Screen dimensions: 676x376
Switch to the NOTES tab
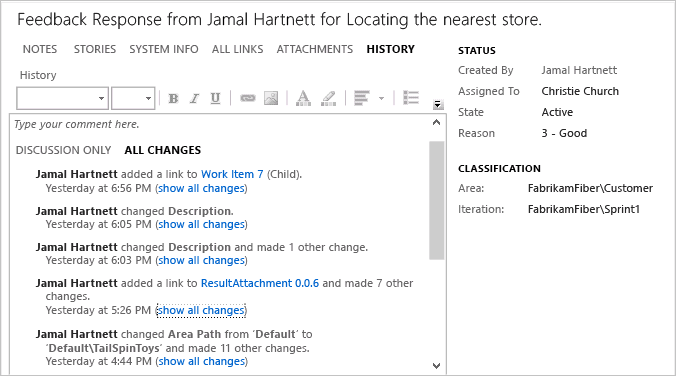[x=40, y=49]
